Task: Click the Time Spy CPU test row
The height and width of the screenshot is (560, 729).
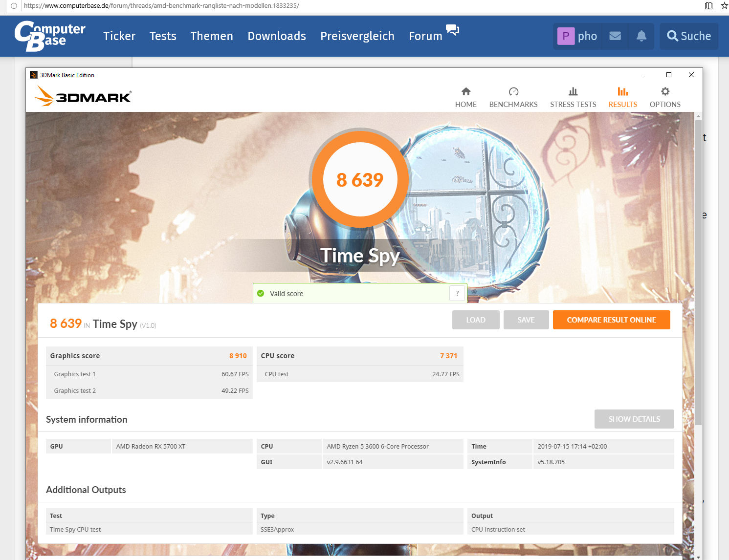Action: click(149, 529)
